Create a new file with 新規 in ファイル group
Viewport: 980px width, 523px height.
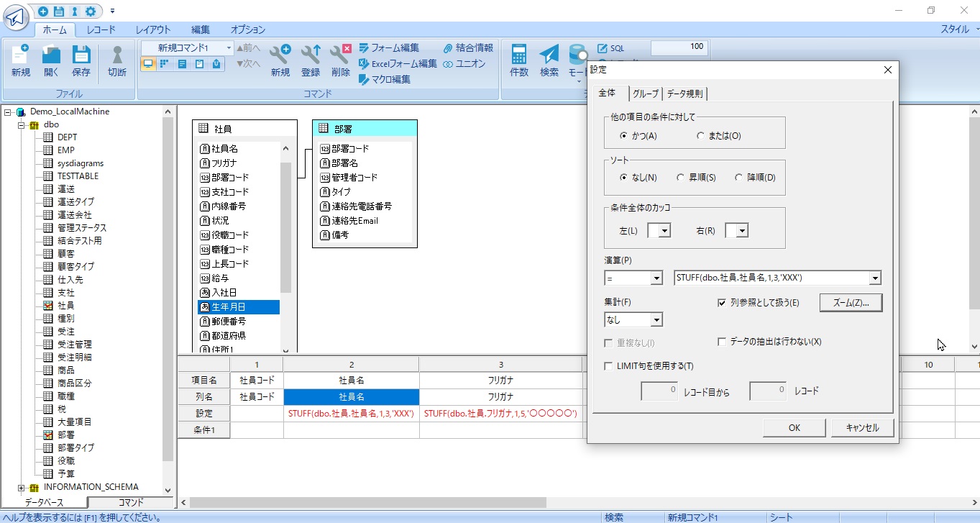[x=21, y=61]
